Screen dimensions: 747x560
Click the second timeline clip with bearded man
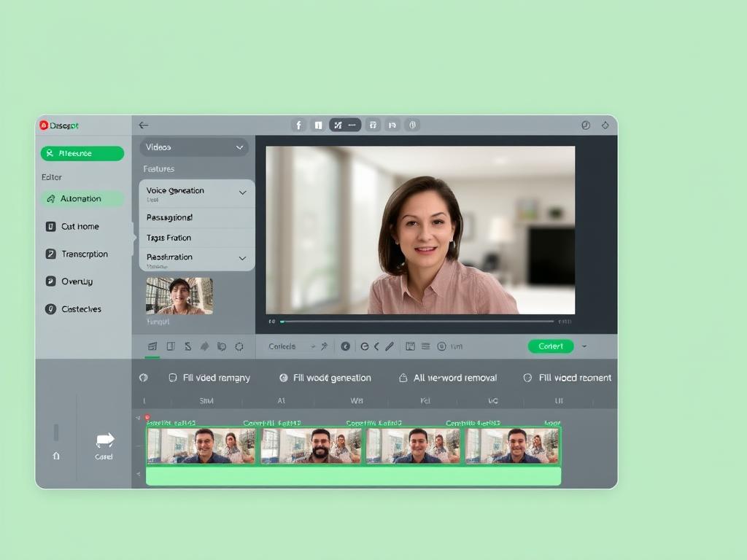pos(311,446)
